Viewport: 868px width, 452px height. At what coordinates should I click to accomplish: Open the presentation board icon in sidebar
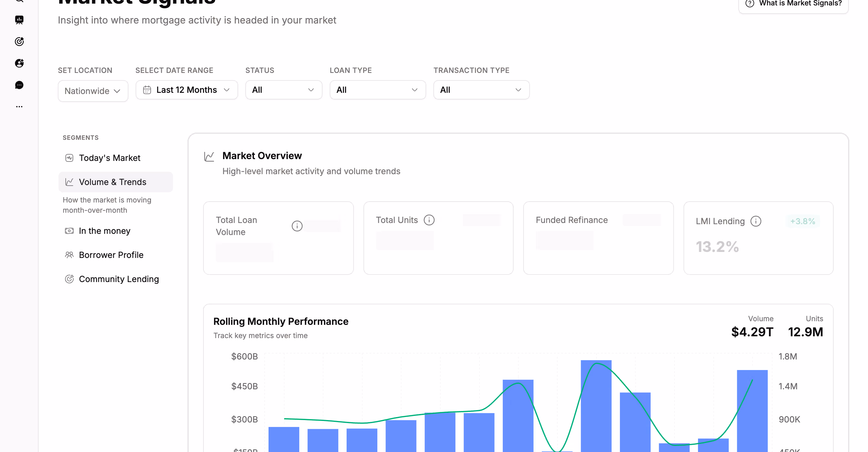[x=19, y=20]
